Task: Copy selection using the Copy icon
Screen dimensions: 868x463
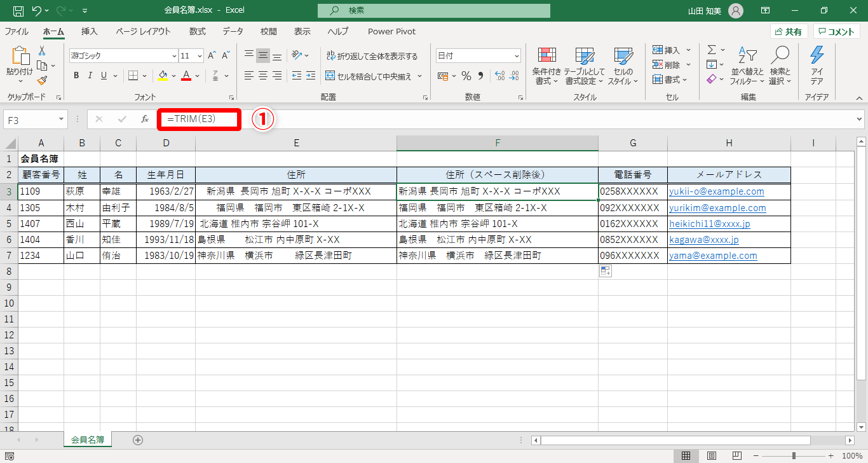Action: (x=42, y=66)
